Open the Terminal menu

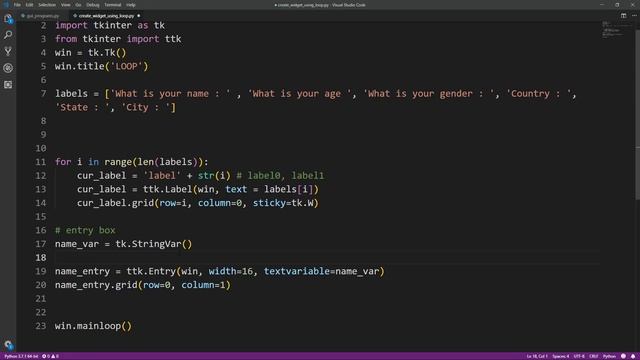(x=113, y=5)
